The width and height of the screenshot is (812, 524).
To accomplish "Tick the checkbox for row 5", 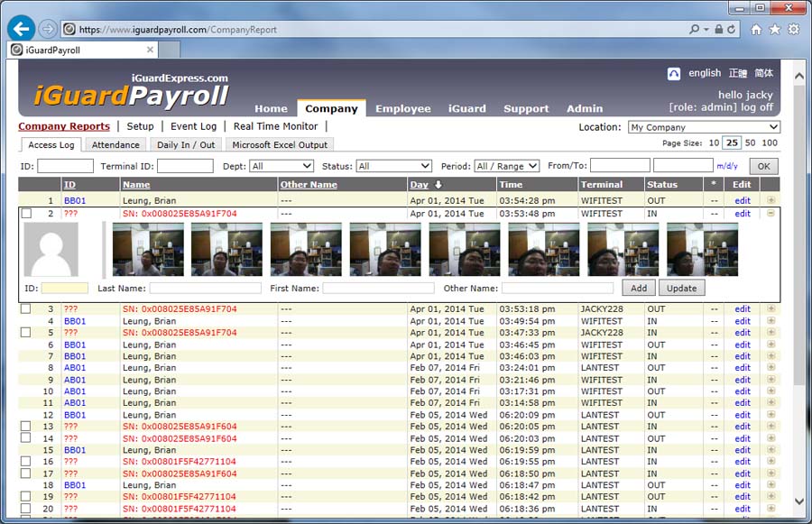I will pos(25,333).
